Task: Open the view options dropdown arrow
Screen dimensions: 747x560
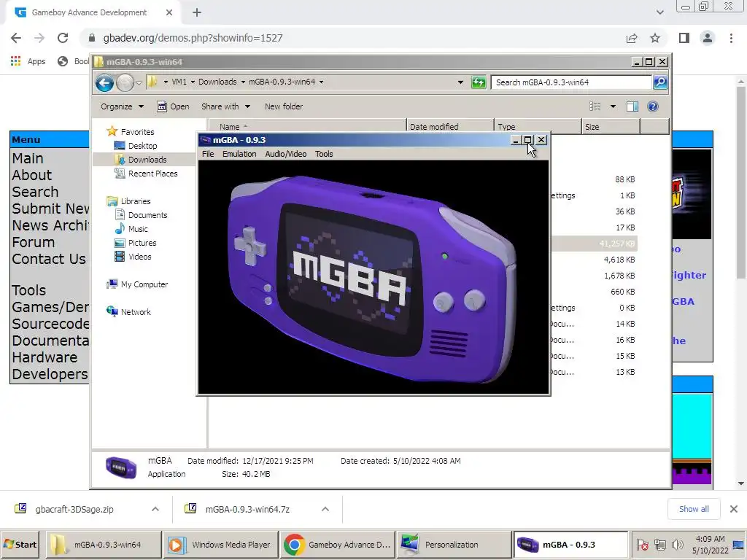Action: 613,106
